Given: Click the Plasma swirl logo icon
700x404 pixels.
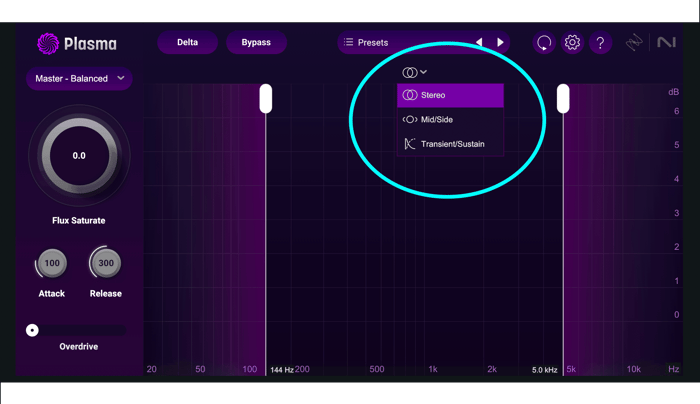Looking at the screenshot, I should click(x=48, y=44).
